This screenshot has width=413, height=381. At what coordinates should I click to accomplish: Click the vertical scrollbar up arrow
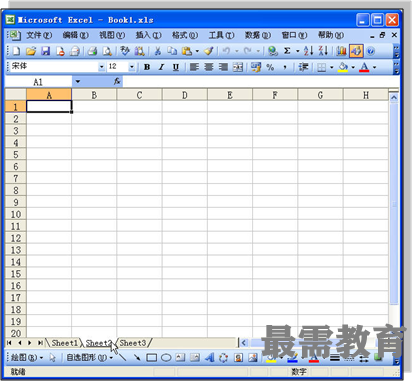click(x=394, y=97)
